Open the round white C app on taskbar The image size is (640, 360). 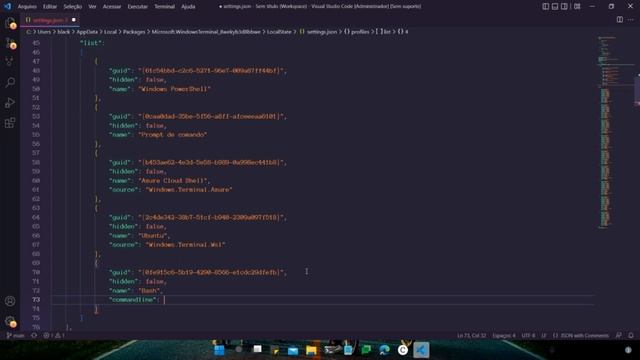pyautogui.click(x=403, y=350)
